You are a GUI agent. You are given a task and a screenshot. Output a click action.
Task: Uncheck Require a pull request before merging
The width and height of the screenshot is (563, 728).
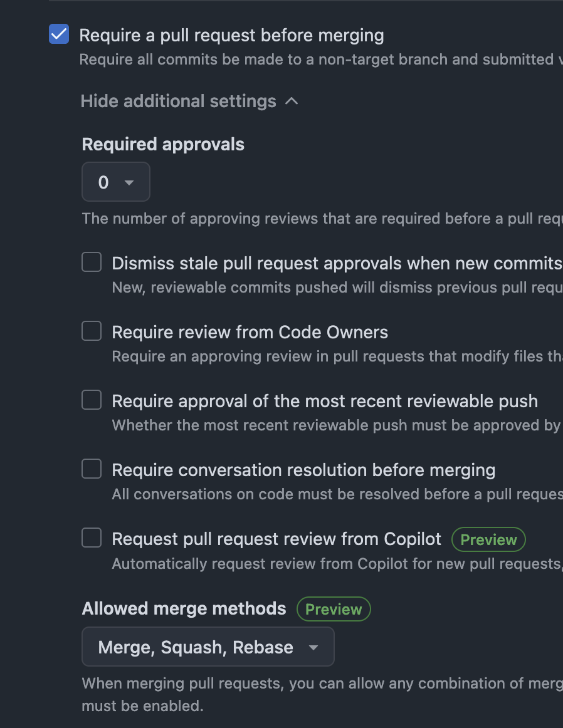click(x=59, y=34)
